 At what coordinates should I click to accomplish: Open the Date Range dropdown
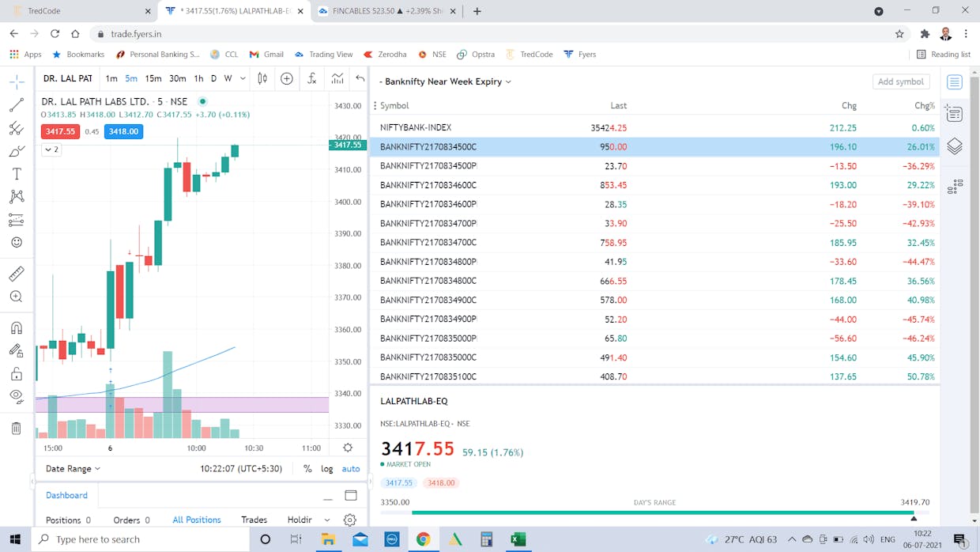[x=73, y=469]
